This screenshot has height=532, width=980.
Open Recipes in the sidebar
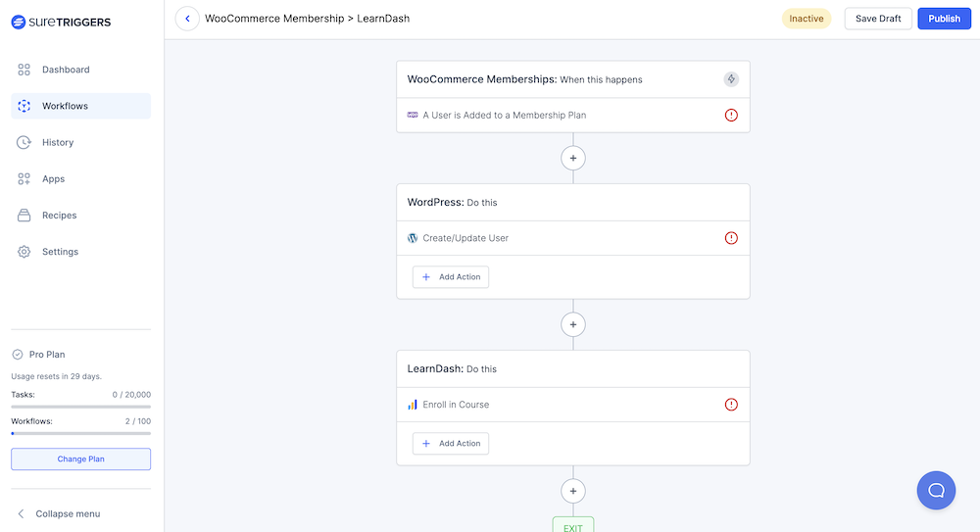point(80,215)
